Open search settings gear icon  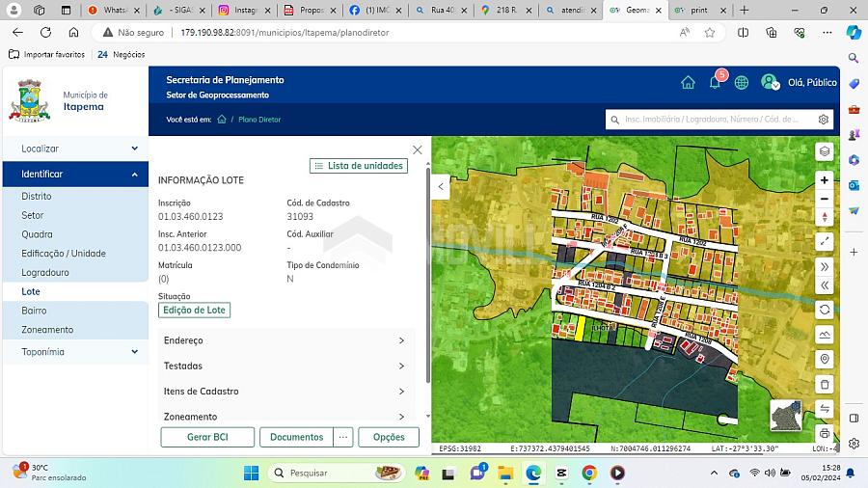pos(824,120)
